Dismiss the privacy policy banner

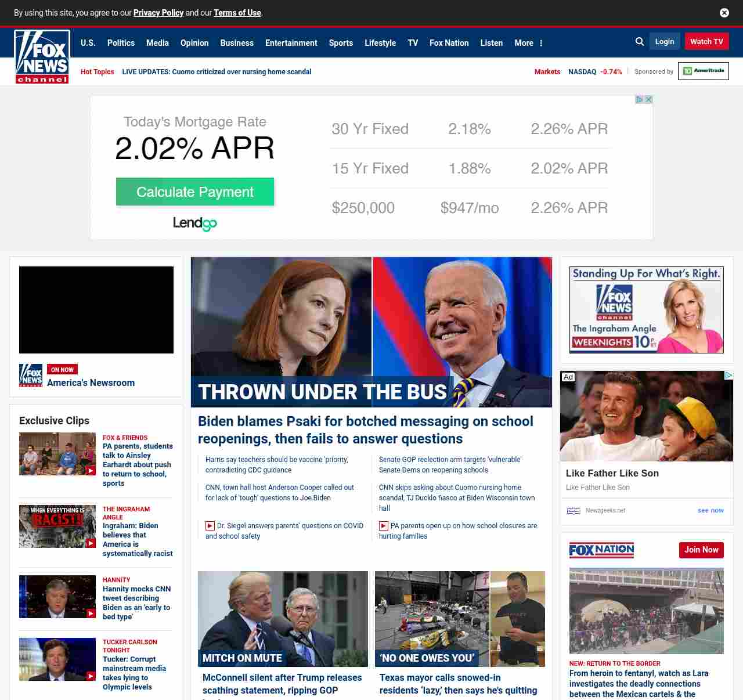tap(724, 13)
